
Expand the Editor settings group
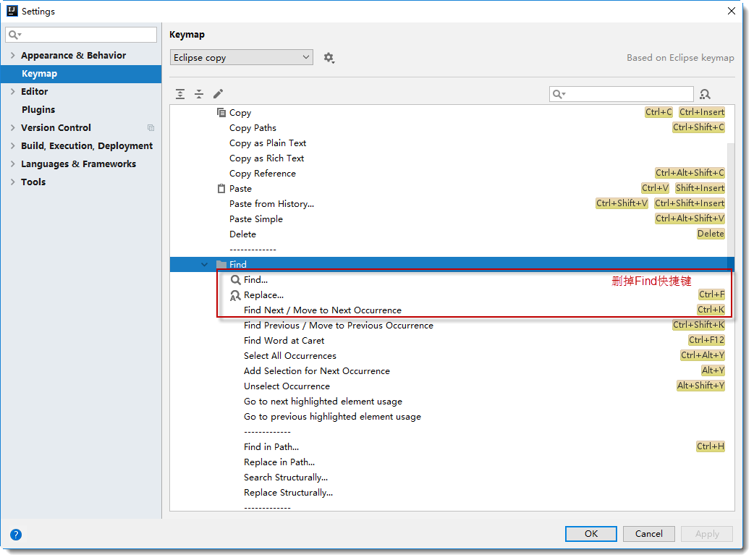[x=12, y=91]
